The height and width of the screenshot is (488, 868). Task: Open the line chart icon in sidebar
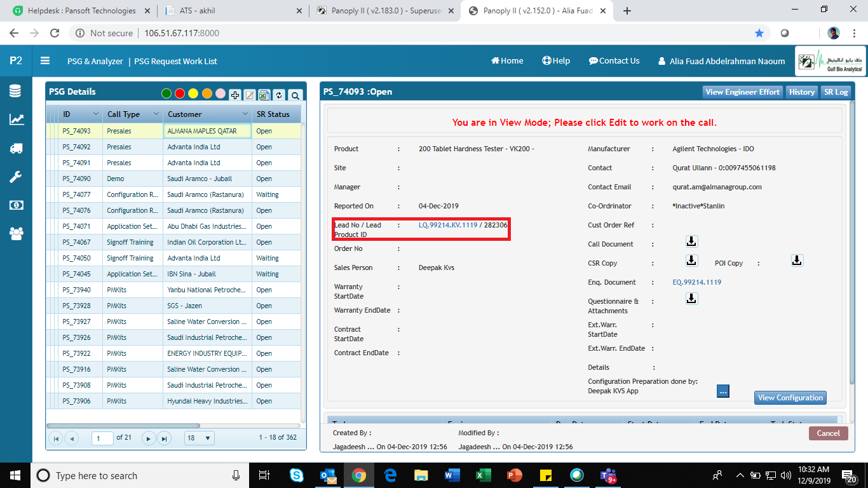point(16,119)
